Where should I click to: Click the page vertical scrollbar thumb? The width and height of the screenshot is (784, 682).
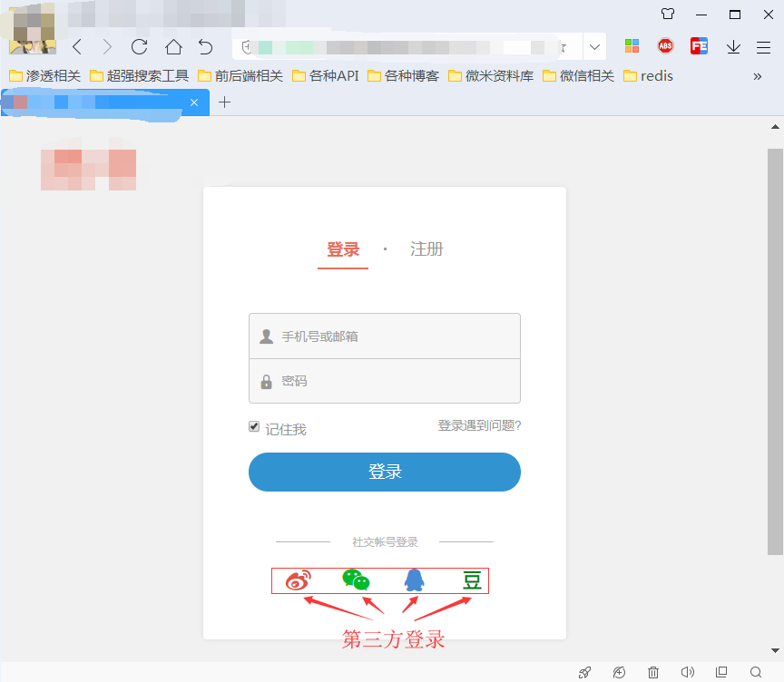(775, 352)
